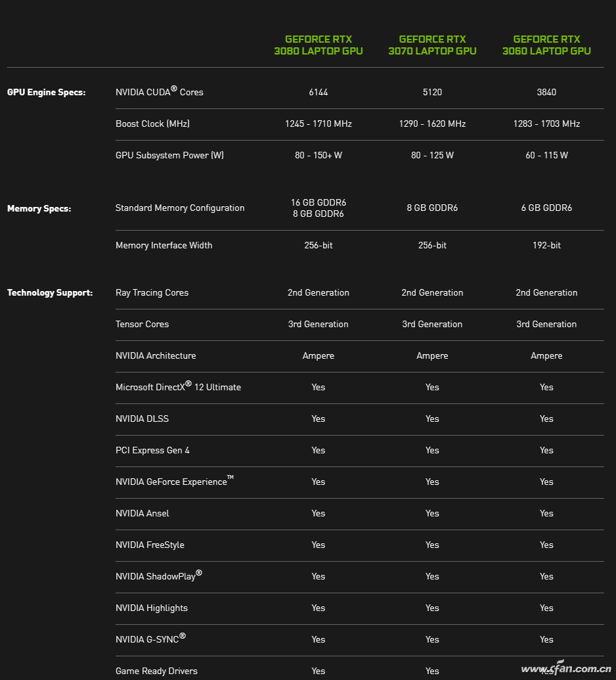616x680 pixels.
Task: Select the Memory Specs section label
Action: click(x=39, y=208)
